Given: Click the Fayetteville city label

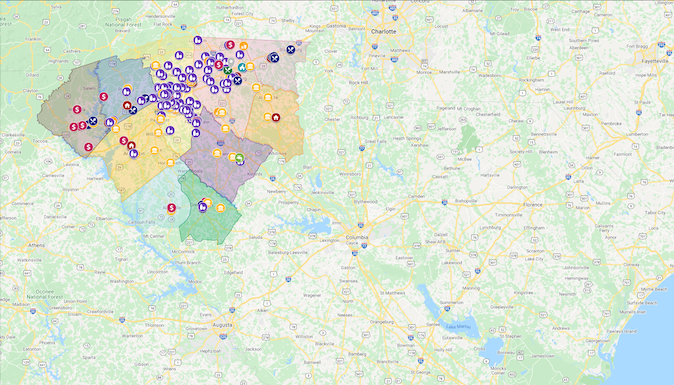Looking at the screenshot, I should [655, 61].
